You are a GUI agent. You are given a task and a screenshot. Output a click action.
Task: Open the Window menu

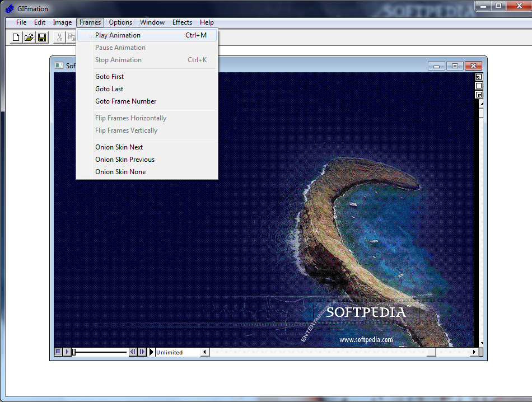tap(152, 22)
